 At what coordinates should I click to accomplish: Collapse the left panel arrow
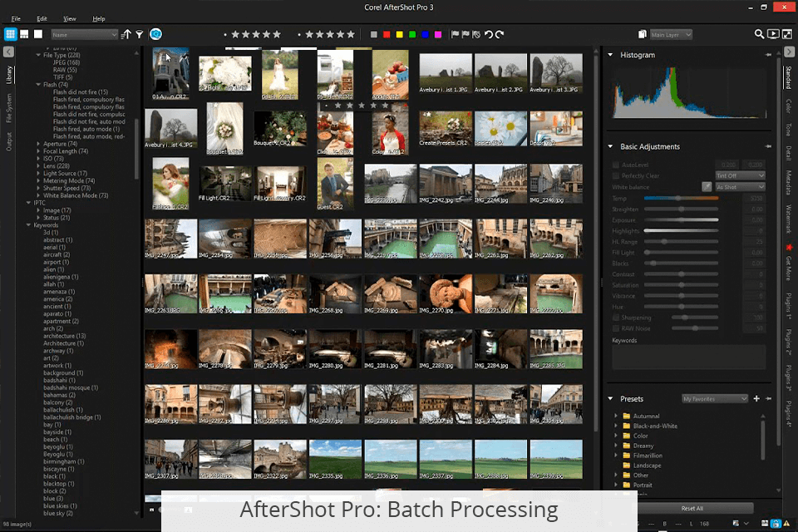[x=8, y=52]
